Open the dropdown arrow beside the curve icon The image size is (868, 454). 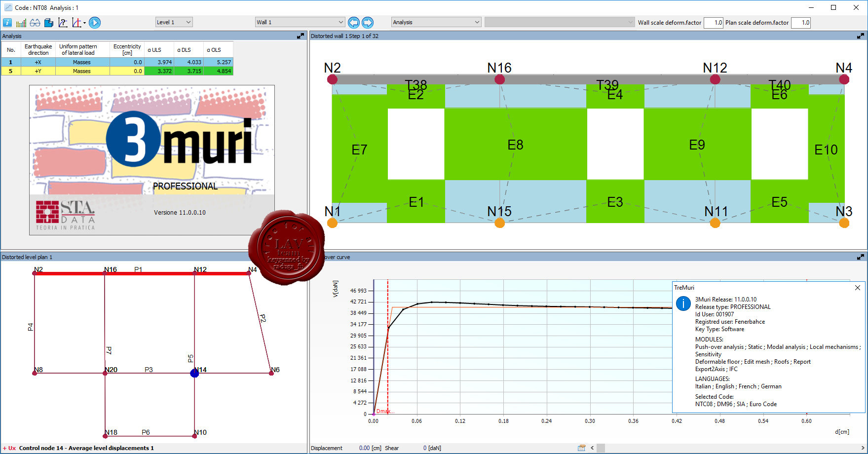(x=84, y=23)
